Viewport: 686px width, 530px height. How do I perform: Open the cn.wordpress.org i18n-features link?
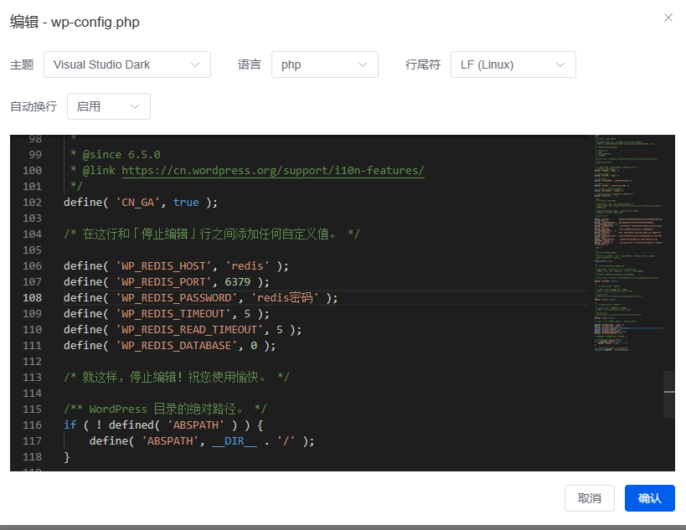[272, 170]
